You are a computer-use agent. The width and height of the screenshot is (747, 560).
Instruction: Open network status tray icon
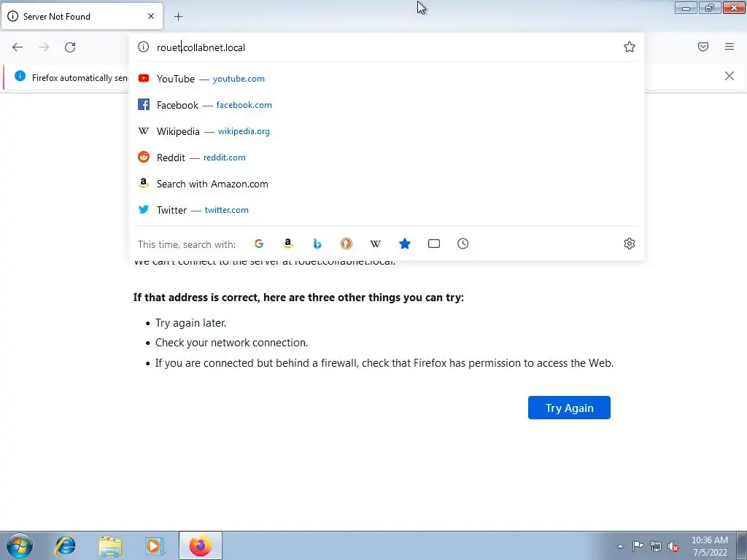point(656,546)
